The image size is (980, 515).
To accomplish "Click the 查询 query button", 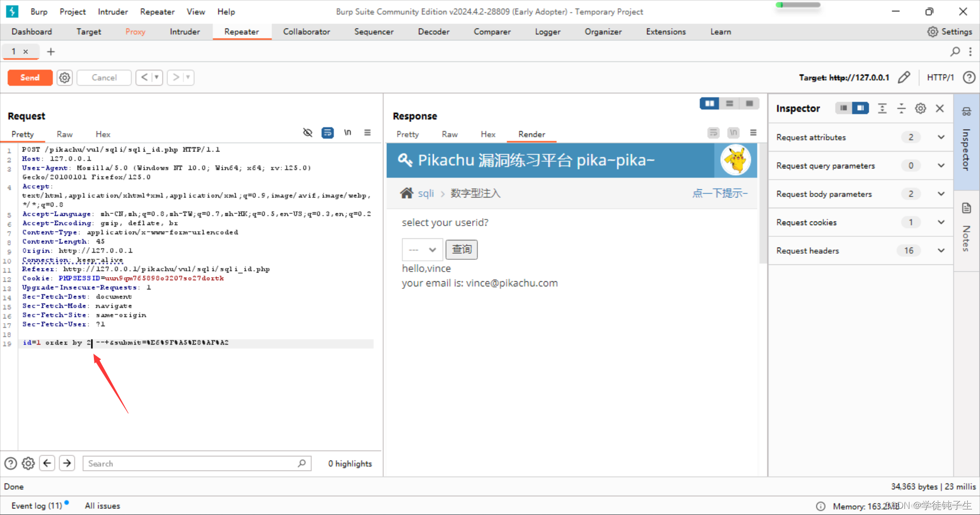I will pyautogui.click(x=462, y=250).
